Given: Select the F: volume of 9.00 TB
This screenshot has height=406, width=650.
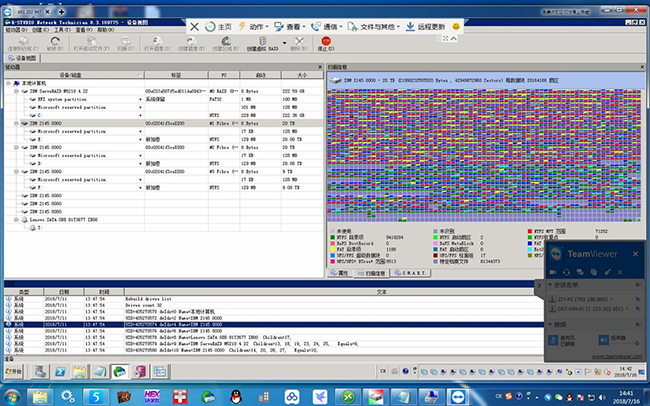Looking at the screenshot, I should [x=164, y=188].
